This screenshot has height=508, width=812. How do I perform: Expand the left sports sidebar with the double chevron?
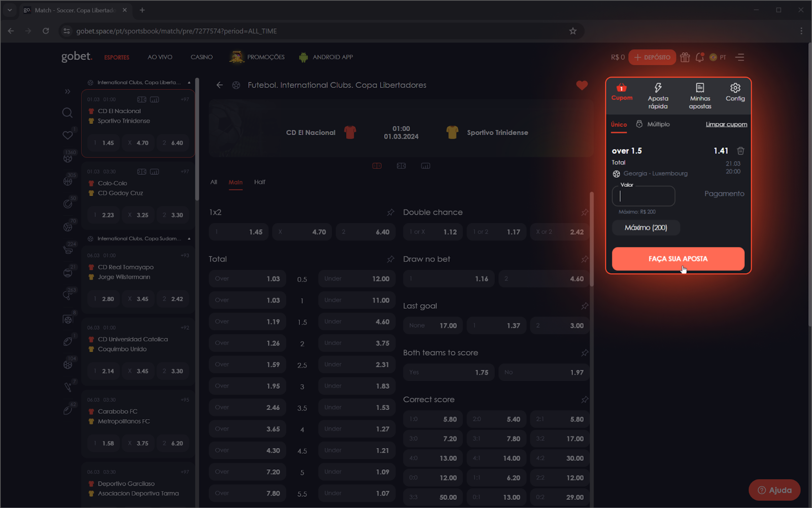[67, 91]
